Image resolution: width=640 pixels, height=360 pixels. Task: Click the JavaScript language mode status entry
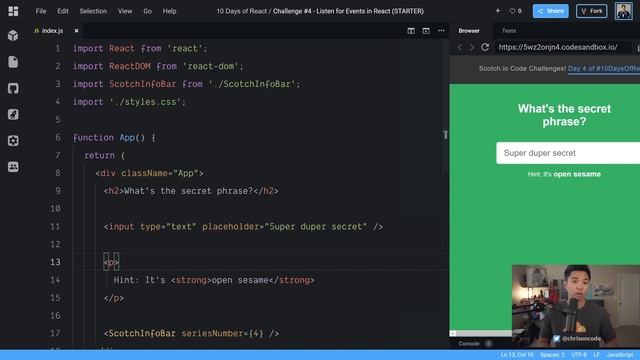click(620, 355)
